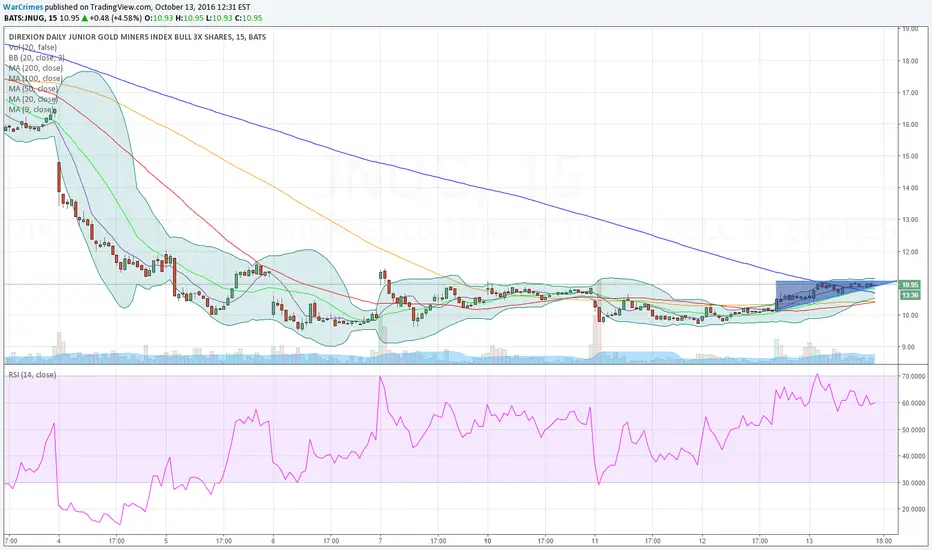Click the date 12 time axis label
This screenshot has height=550, width=932.
pyautogui.click(x=702, y=541)
